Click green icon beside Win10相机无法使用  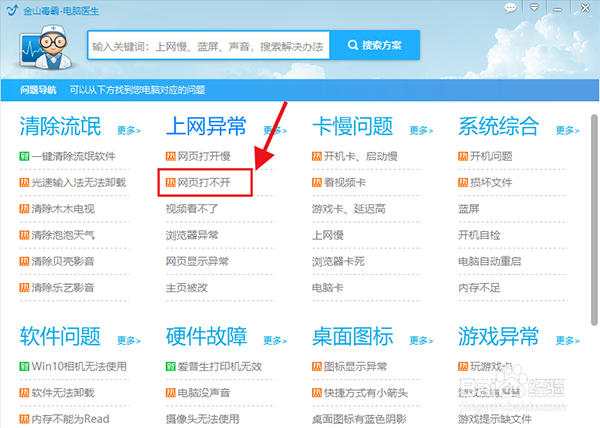pos(24,366)
